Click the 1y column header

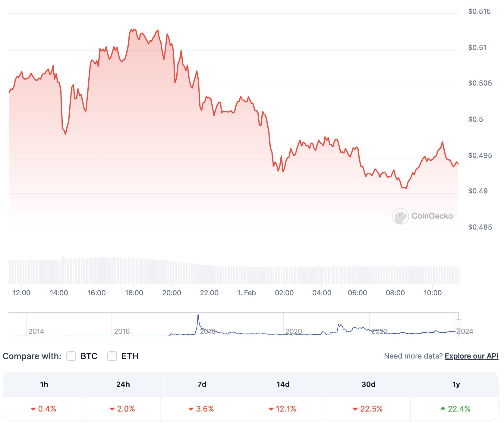tap(456, 384)
